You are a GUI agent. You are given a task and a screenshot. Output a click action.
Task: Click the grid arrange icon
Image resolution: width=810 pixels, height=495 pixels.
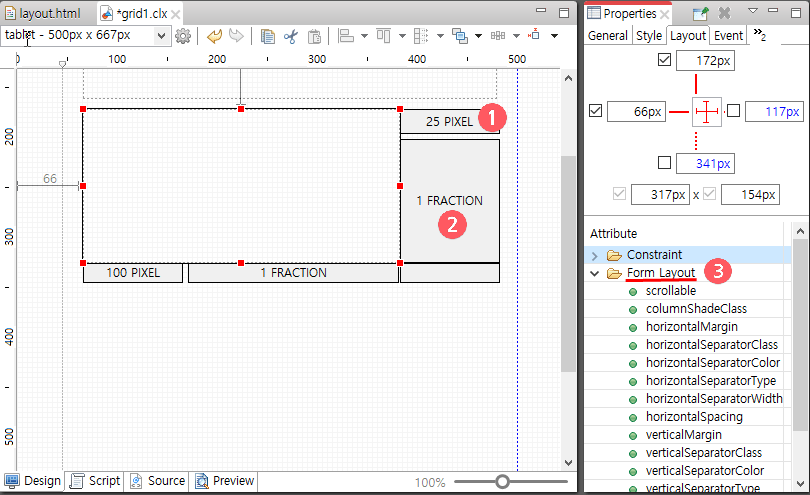[497, 36]
